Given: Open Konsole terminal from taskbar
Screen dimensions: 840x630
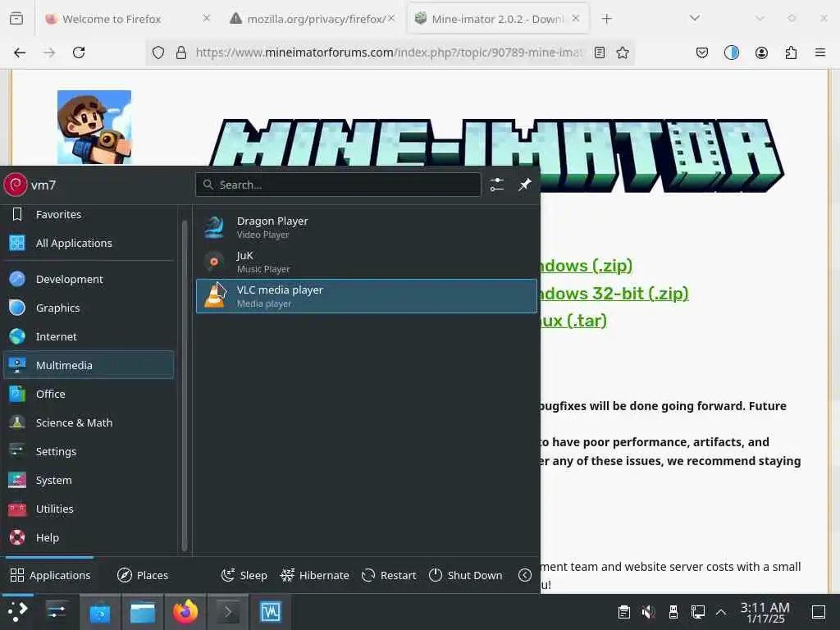Looking at the screenshot, I should (228, 612).
